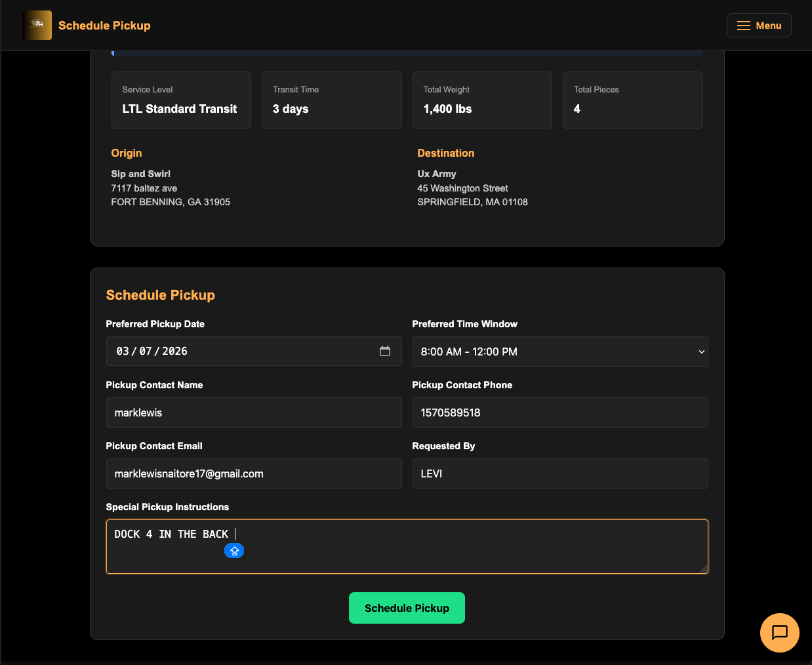812x665 pixels.
Task: Expand the Preferred Time Window dropdown
Action: 559,352
